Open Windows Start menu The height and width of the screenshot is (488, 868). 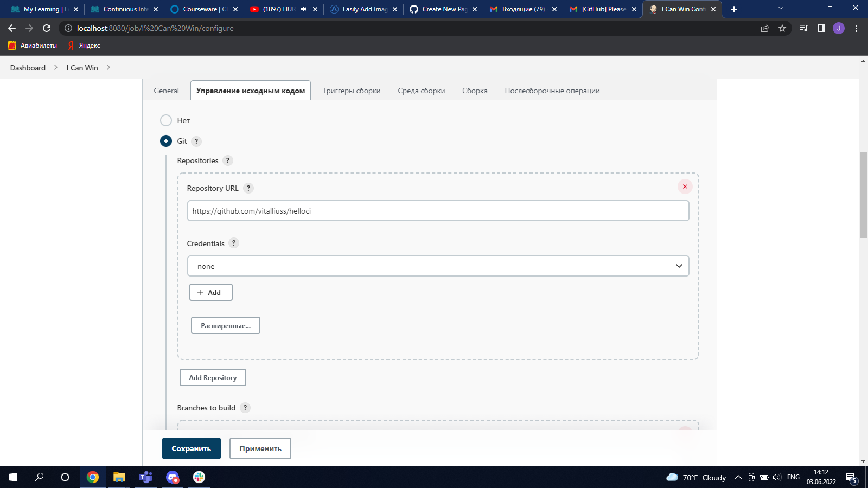point(13,477)
